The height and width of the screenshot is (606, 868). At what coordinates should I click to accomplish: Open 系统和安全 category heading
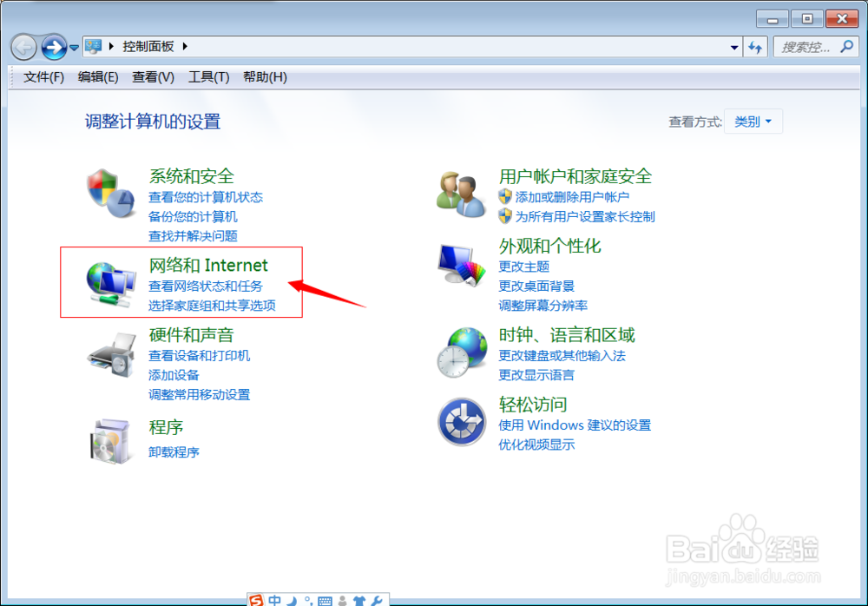coord(192,176)
